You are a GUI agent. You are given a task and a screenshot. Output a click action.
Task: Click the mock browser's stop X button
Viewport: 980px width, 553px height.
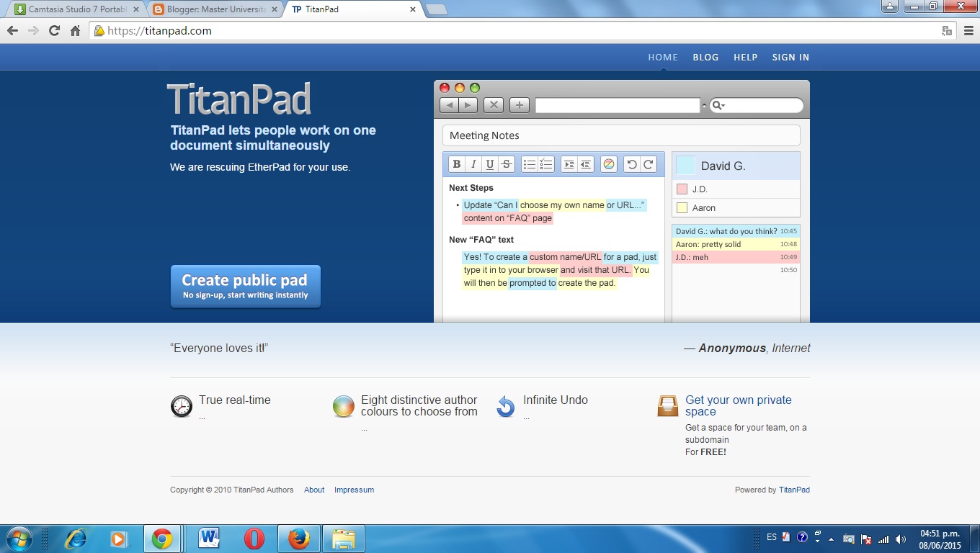click(x=494, y=105)
